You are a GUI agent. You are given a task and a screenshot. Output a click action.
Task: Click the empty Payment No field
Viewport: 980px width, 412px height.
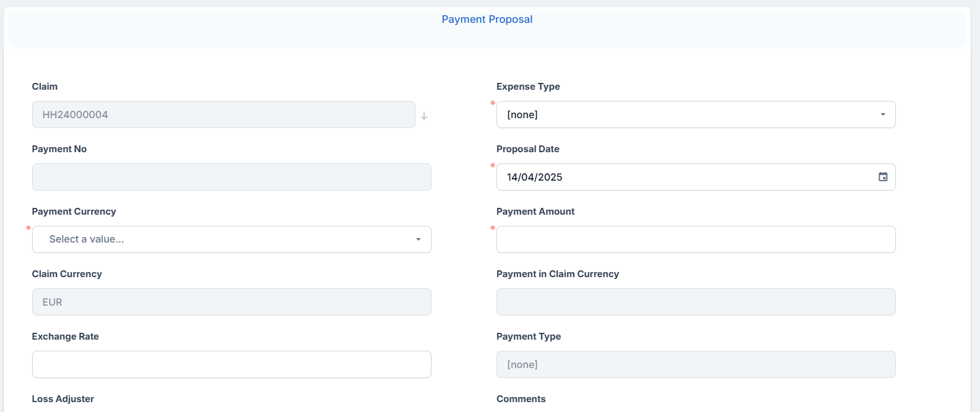pyautogui.click(x=232, y=177)
